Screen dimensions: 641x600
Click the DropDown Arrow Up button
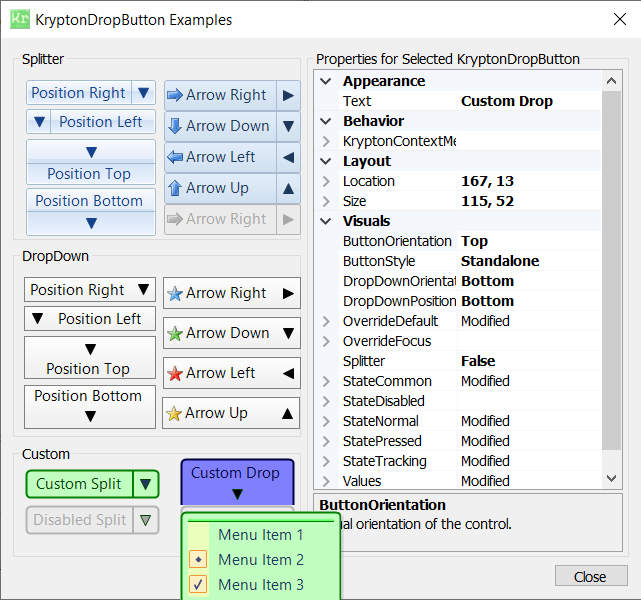click(231, 413)
